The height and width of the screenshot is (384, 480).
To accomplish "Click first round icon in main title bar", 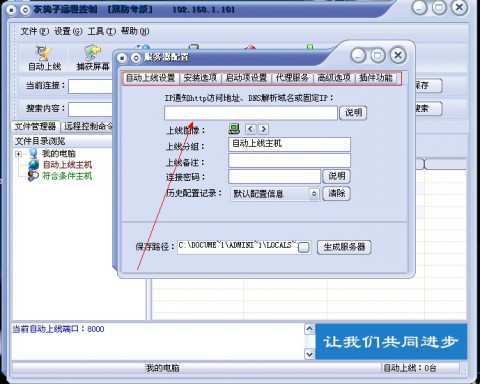I will [12, 9].
